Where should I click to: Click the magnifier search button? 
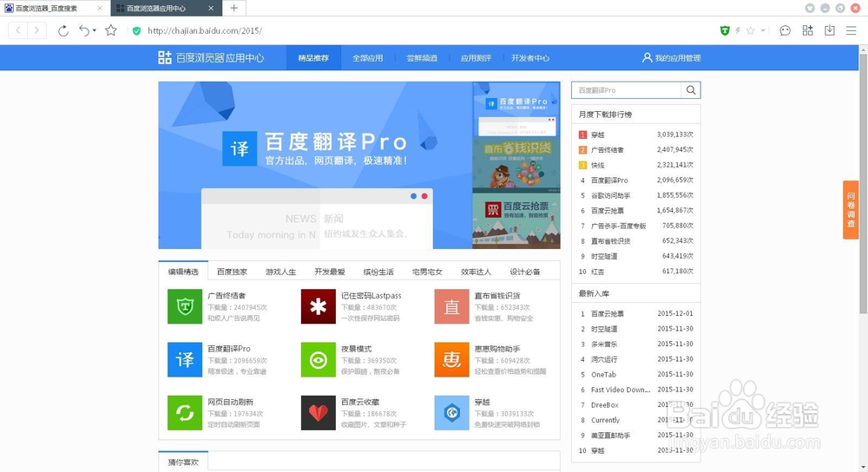tap(691, 90)
